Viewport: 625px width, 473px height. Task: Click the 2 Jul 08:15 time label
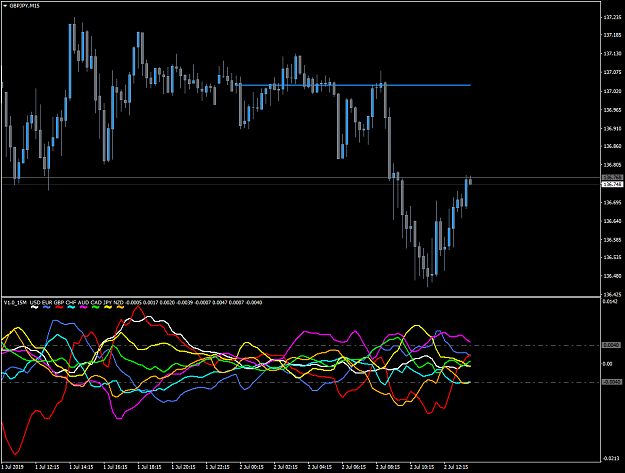388,467
